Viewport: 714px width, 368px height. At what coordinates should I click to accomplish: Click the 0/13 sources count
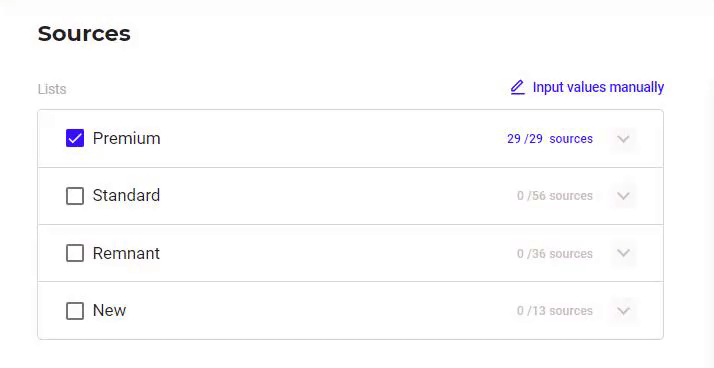click(x=555, y=311)
